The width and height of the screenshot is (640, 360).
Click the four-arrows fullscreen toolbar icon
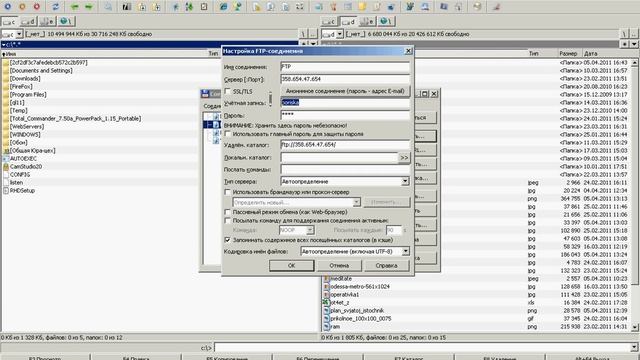[300, 7]
